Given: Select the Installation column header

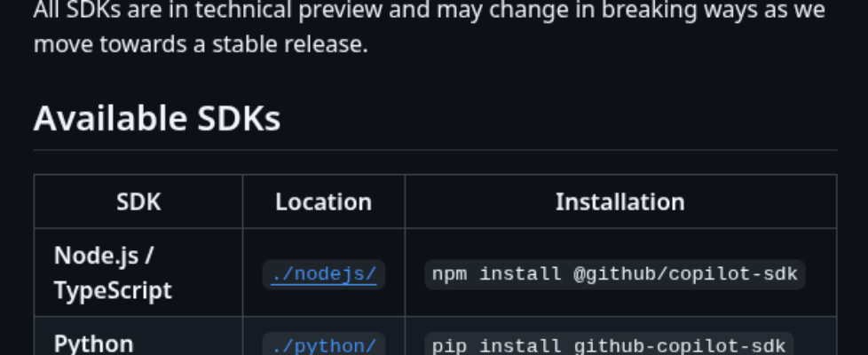Looking at the screenshot, I should point(619,201).
